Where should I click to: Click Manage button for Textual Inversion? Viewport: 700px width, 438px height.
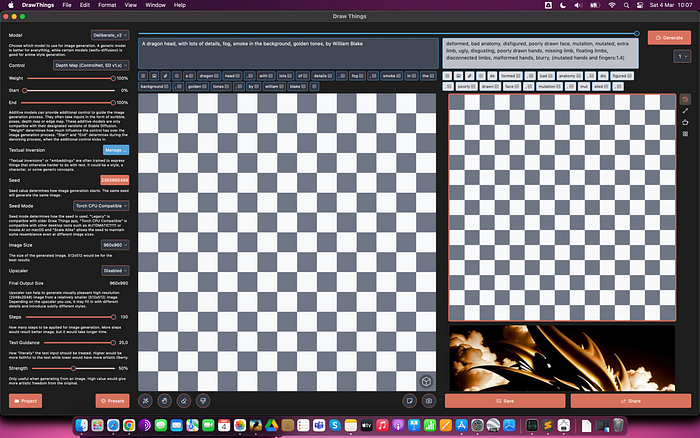click(x=116, y=150)
